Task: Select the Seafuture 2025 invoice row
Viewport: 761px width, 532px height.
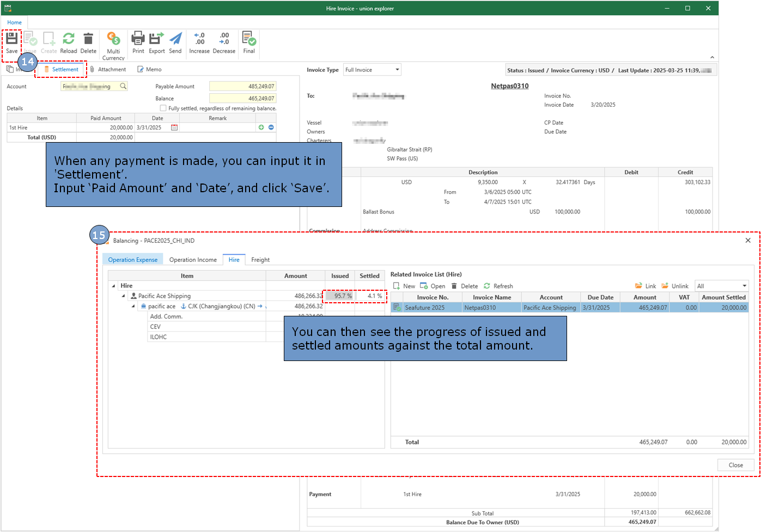Action: click(425, 308)
